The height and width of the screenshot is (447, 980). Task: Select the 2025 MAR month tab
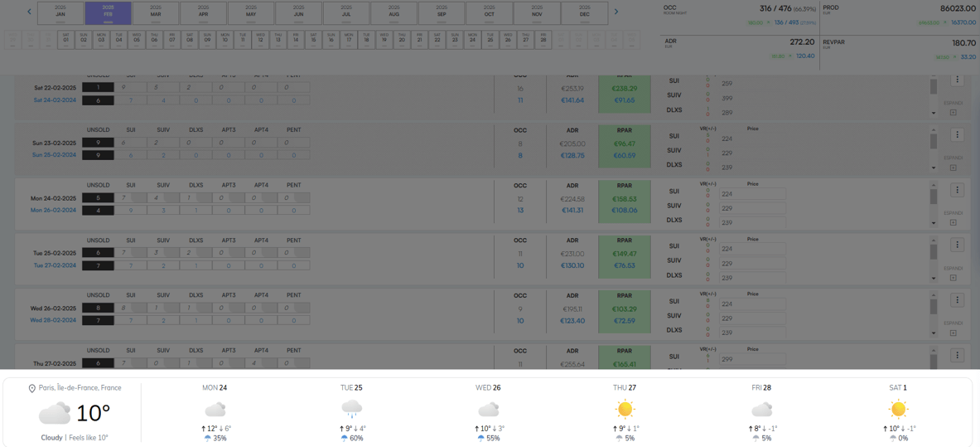click(x=156, y=12)
